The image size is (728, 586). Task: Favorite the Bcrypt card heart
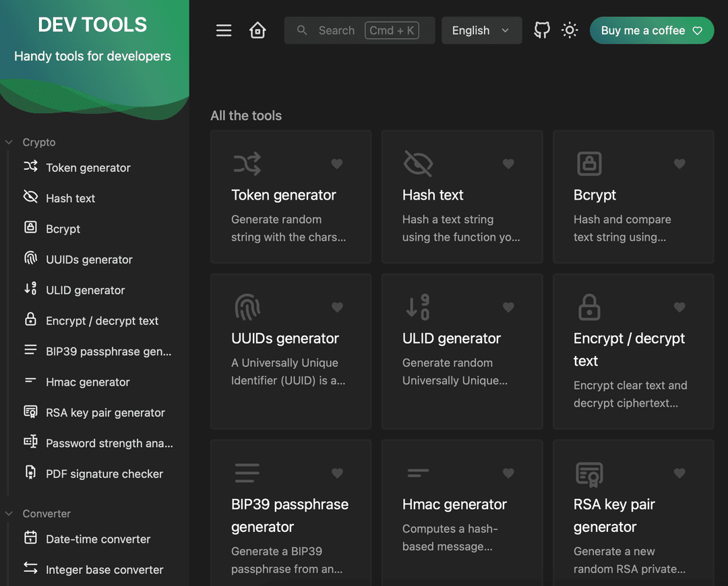coord(679,163)
